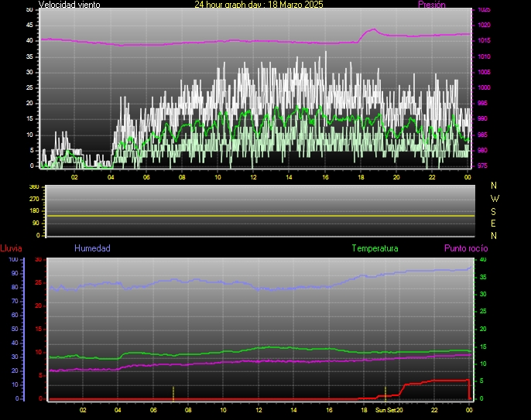Click wind direction axis value "180"

[34, 211]
